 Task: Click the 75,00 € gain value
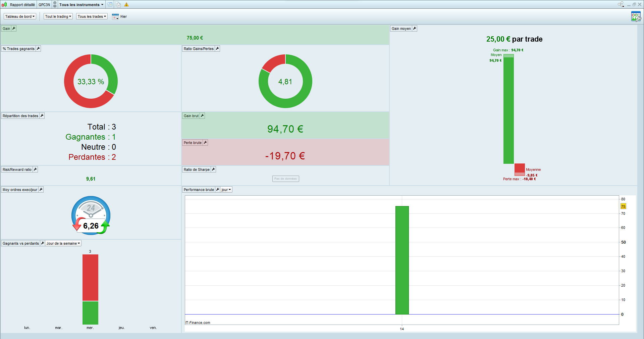click(195, 38)
